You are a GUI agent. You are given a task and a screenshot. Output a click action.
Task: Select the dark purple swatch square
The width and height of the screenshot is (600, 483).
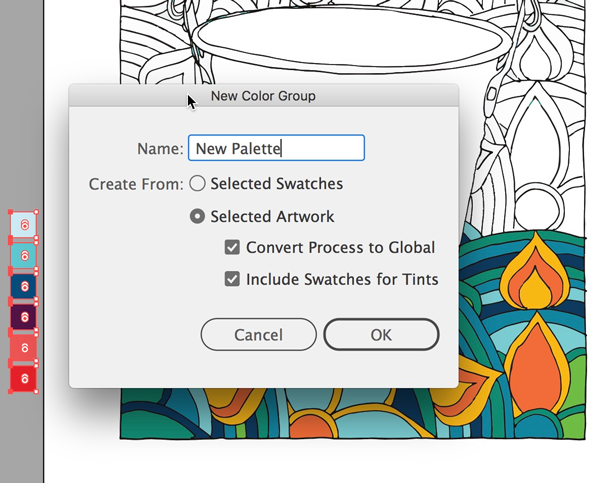[x=23, y=317]
